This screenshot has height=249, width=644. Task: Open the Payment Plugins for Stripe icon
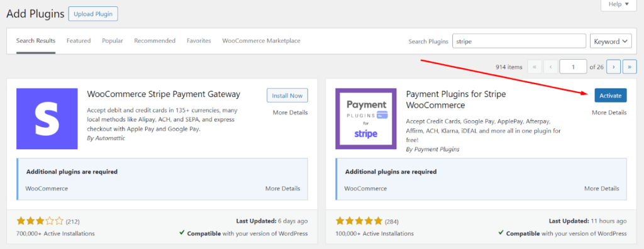click(366, 119)
